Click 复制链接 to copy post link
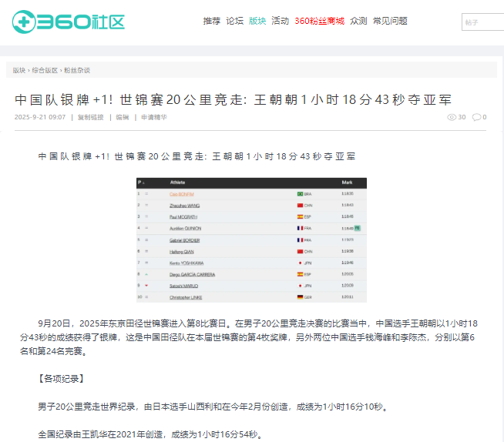 coord(90,117)
